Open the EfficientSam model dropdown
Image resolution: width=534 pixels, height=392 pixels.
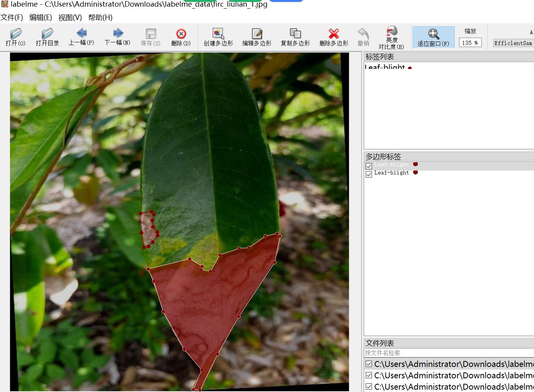[513, 43]
